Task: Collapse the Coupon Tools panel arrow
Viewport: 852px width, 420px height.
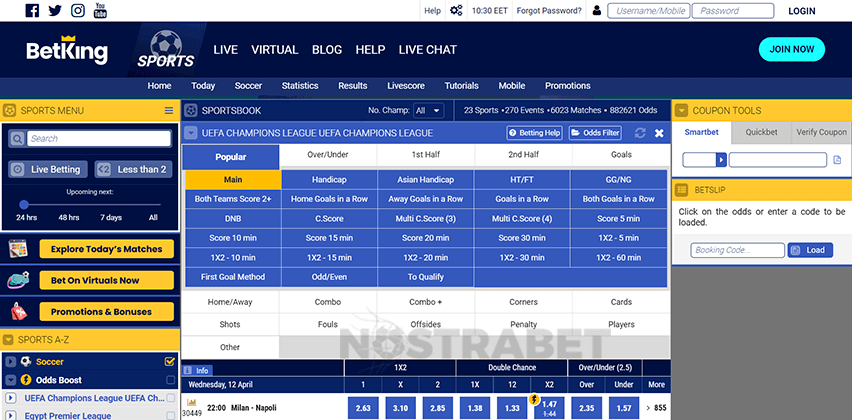Action: pos(681,111)
